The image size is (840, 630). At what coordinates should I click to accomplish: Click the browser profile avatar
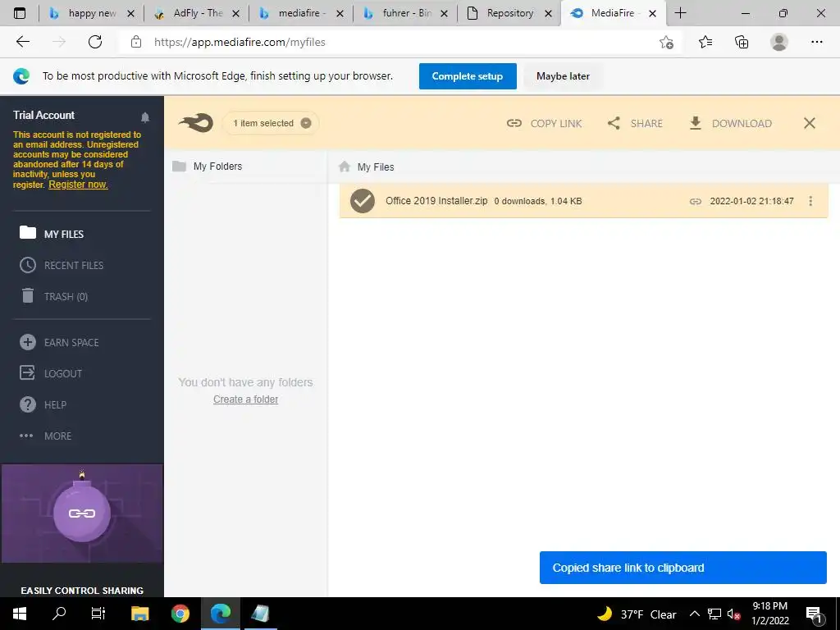coord(779,42)
